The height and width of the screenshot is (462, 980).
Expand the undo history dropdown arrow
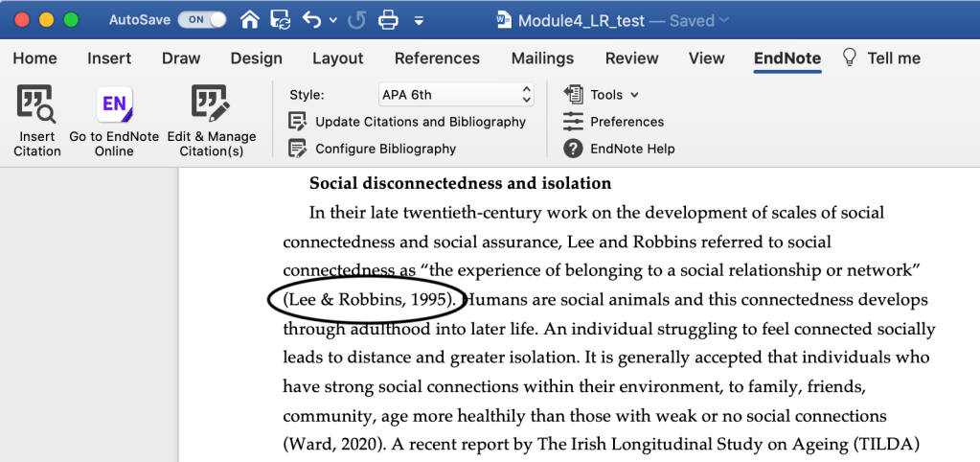pyautogui.click(x=332, y=20)
